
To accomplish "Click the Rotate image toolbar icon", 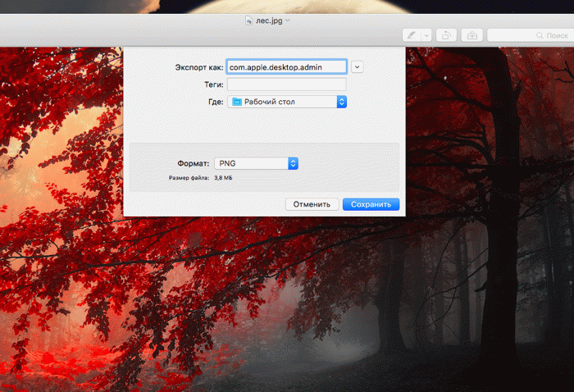I will [x=446, y=35].
